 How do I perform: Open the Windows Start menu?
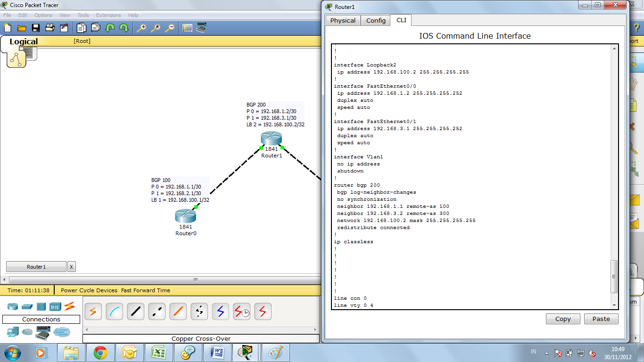(12, 353)
